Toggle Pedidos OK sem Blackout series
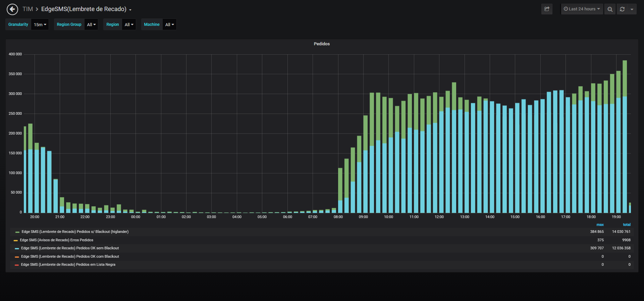This screenshot has width=644, height=301. coord(70,248)
